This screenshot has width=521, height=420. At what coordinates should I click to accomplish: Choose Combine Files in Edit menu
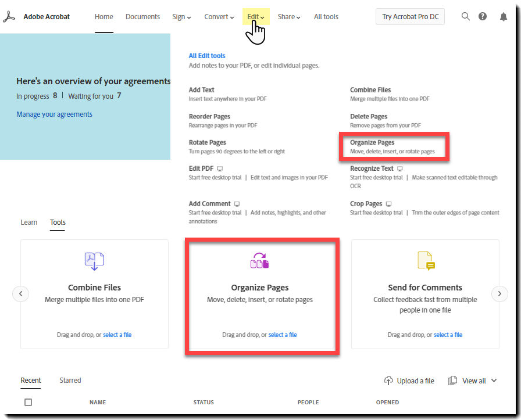click(x=370, y=89)
